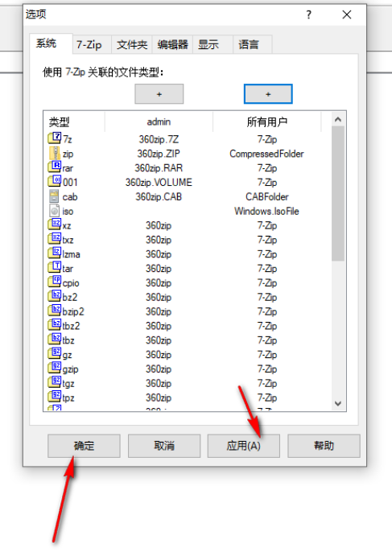Select the 360zip.CAB cell
The image size is (392, 552).
pyautogui.click(x=159, y=196)
